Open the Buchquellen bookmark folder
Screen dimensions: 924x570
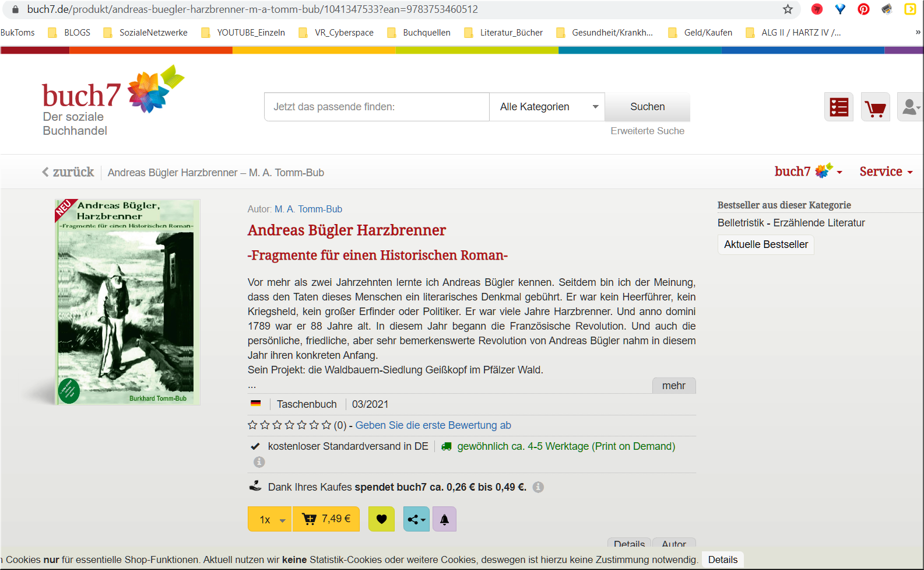coord(419,33)
